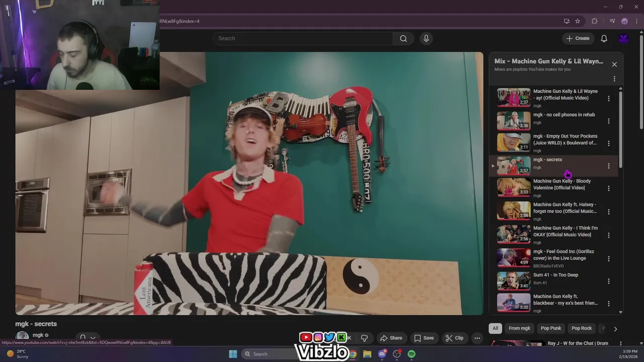The image size is (644, 362).
Task: Open Chrome media controls icon
Action: 612,21
